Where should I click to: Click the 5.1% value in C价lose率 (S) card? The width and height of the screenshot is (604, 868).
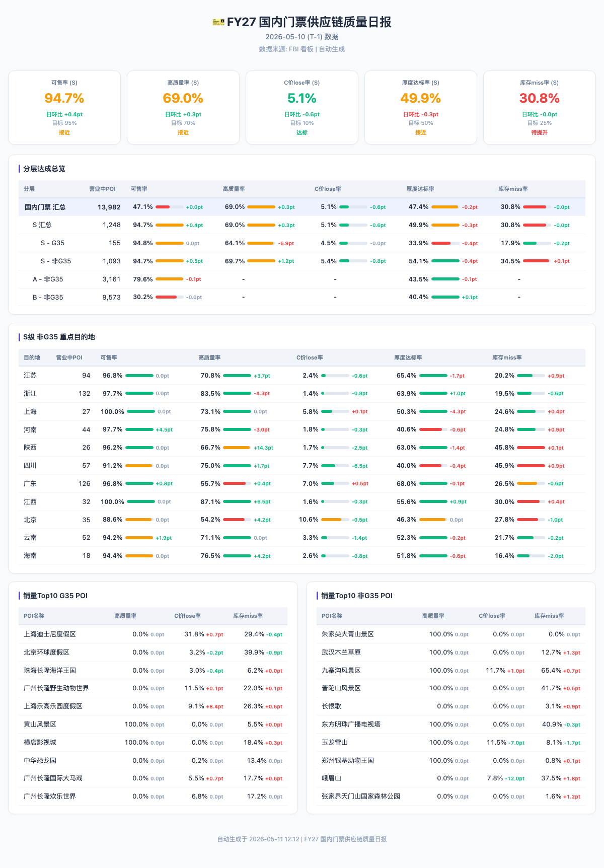(x=302, y=98)
